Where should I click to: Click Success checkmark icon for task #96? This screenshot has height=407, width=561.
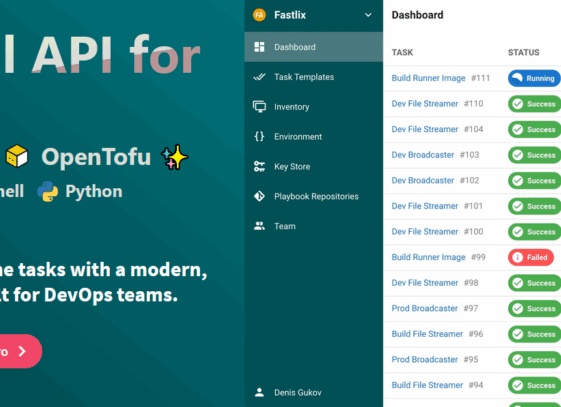(x=517, y=334)
